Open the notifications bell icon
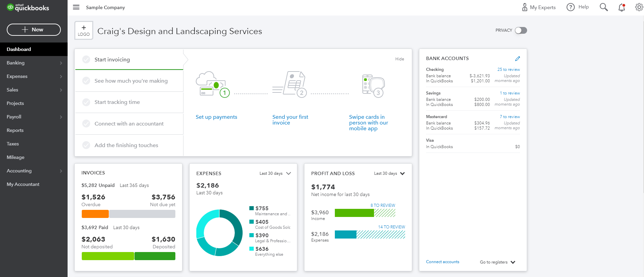 coord(622,7)
